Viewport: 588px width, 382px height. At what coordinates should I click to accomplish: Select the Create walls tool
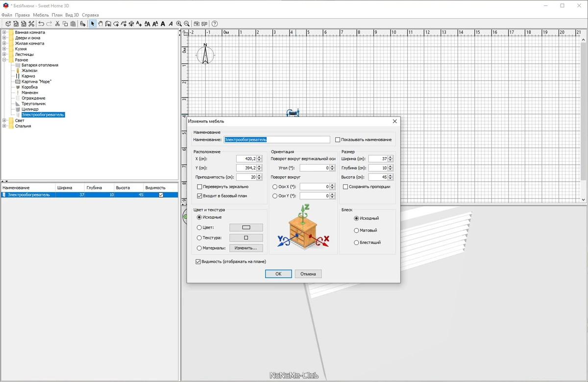click(x=108, y=24)
